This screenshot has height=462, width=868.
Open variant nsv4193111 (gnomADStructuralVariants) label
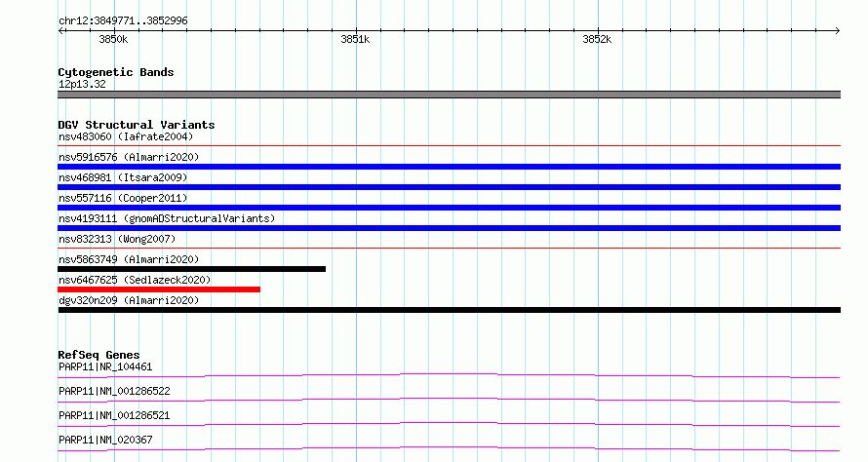167,218
